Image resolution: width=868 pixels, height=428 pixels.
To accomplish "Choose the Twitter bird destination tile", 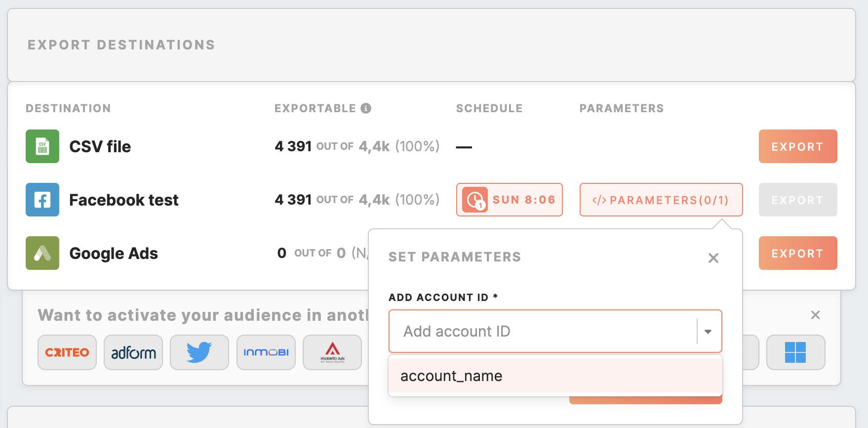I will click(199, 352).
